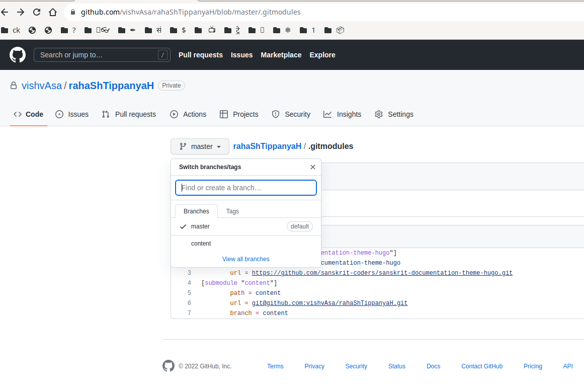Click the '[submodule "content"]' code line

pyautogui.click(x=239, y=283)
